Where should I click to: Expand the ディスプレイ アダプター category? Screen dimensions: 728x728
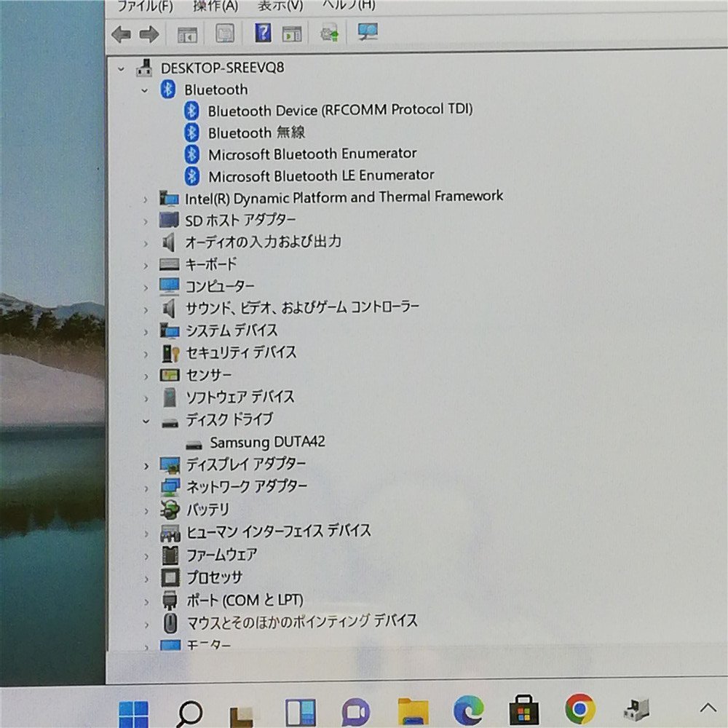point(146,466)
